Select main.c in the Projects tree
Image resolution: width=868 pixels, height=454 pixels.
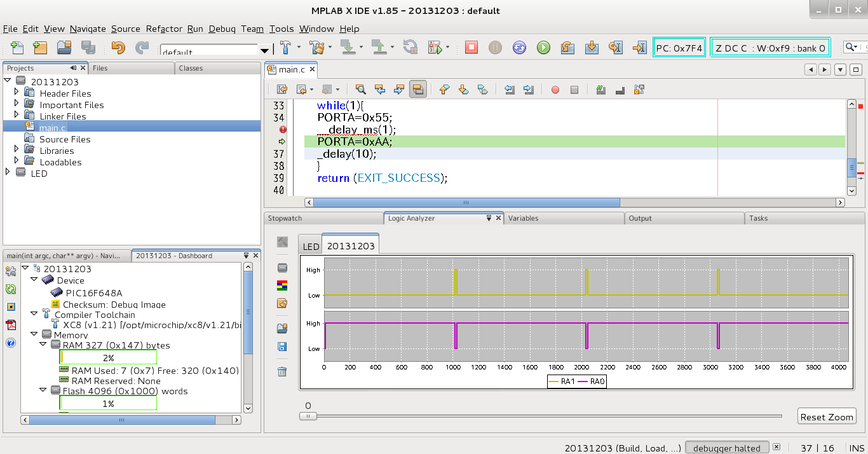tap(52, 128)
